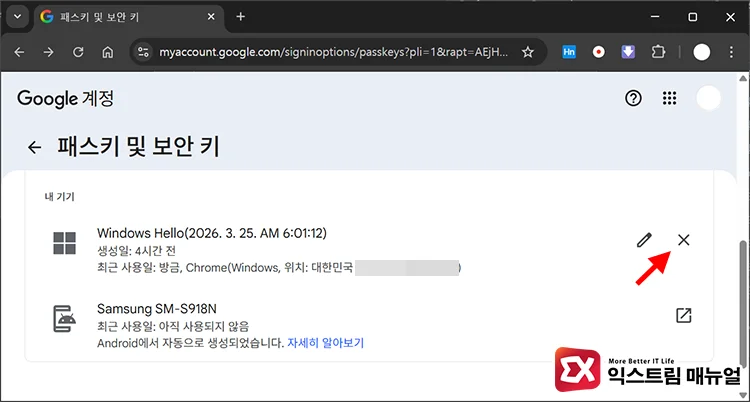Viewport: 750px width, 402px height.
Task: Select the Windows Hello passkey title
Action: coord(212,233)
